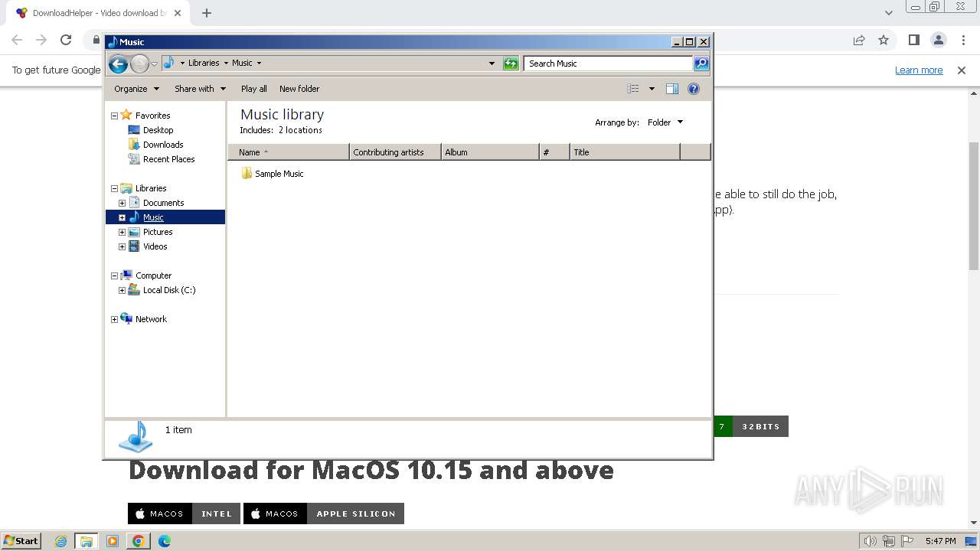Viewport: 980px width, 551px height.
Task: Dismiss the Chrome info bar
Action: [962, 70]
